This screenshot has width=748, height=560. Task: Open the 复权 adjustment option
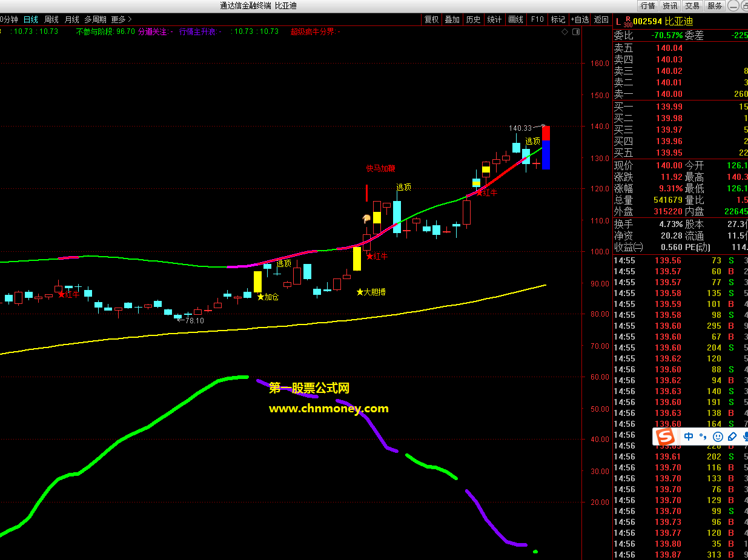pos(431,19)
